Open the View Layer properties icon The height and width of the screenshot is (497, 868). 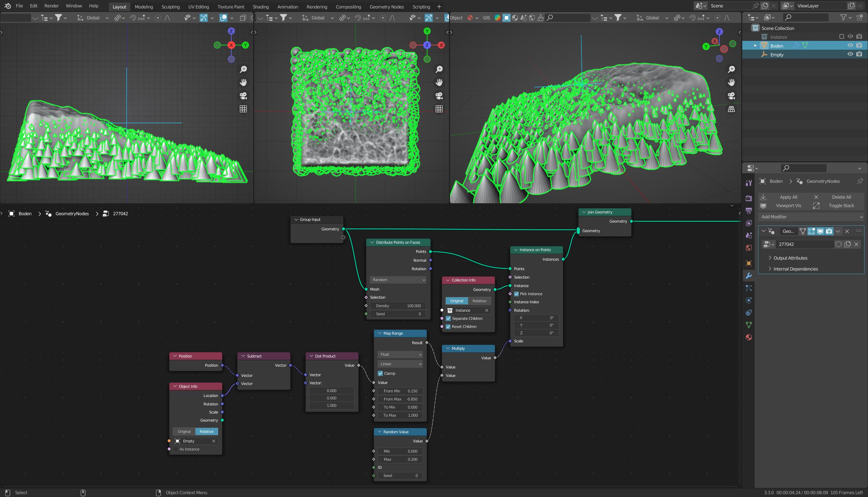point(749,223)
